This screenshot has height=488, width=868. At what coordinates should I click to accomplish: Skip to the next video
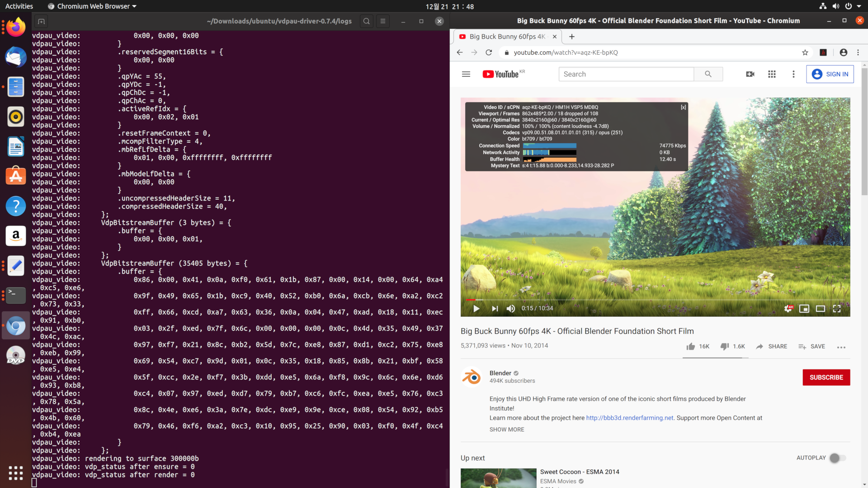click(495, 309)
